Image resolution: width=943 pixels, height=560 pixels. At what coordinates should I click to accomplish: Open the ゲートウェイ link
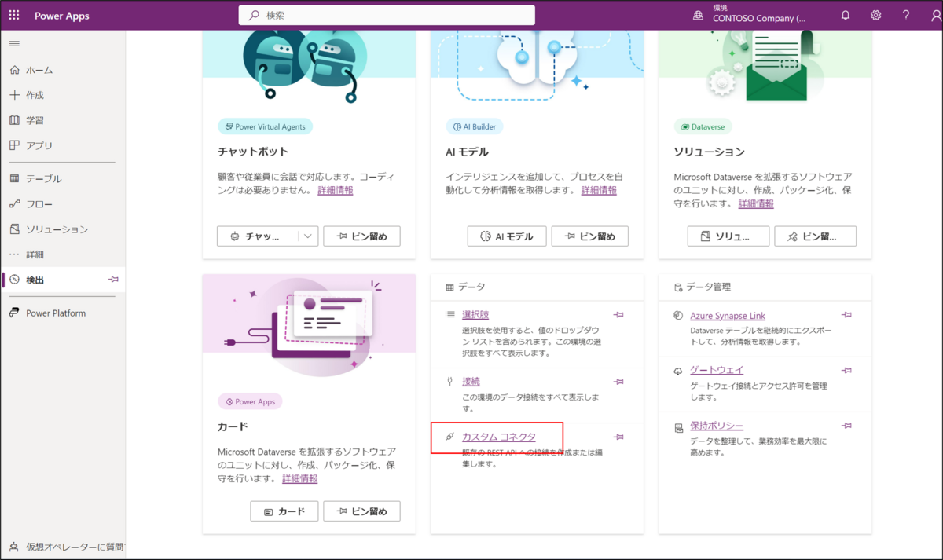(717, 371)
